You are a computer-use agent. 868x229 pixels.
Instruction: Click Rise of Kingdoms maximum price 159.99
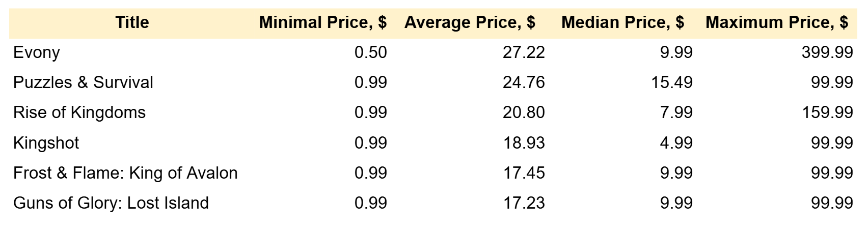click(827, 112)
